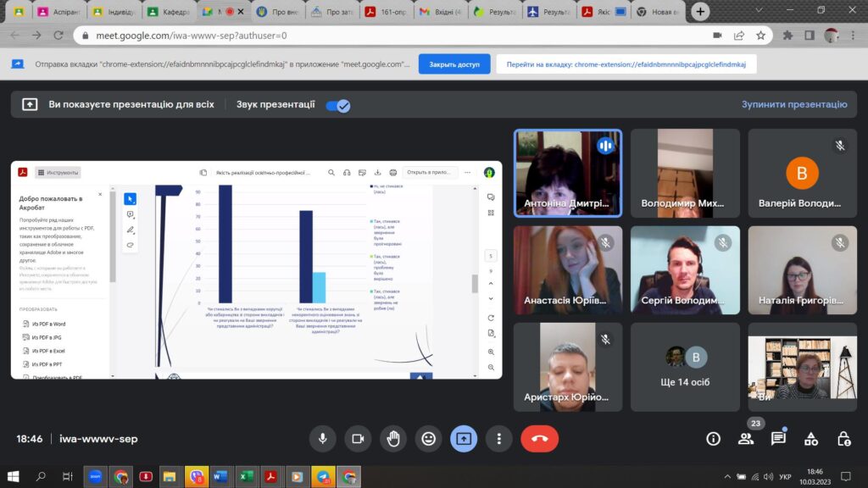Click the active present screen button

click(x=464, y=439)
